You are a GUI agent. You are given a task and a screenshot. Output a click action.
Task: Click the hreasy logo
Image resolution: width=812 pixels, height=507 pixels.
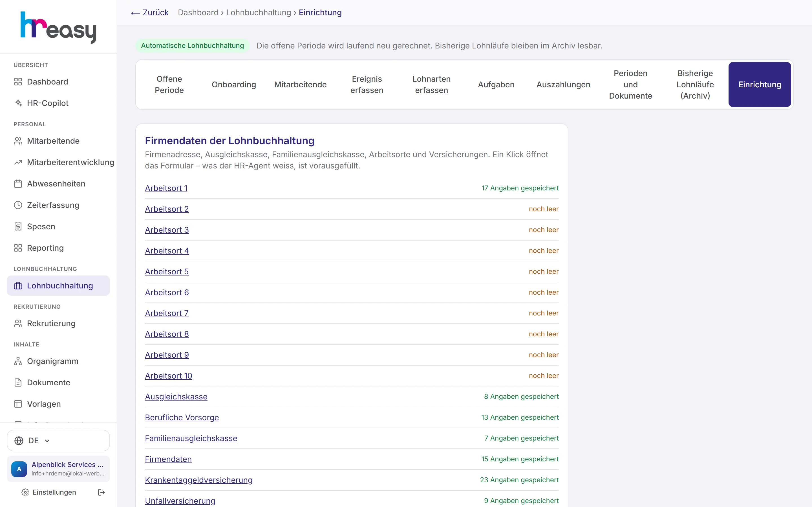tap(58, 27)
